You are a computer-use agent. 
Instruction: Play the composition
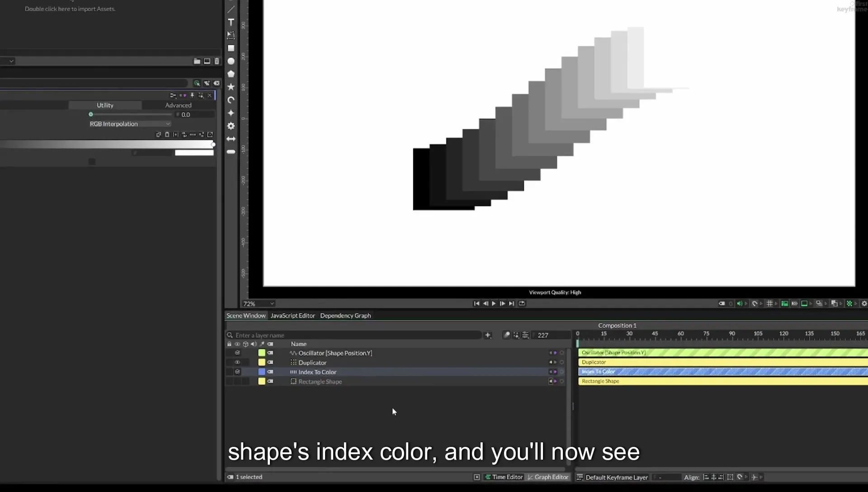pyautogui.click(x=494, y=303)
